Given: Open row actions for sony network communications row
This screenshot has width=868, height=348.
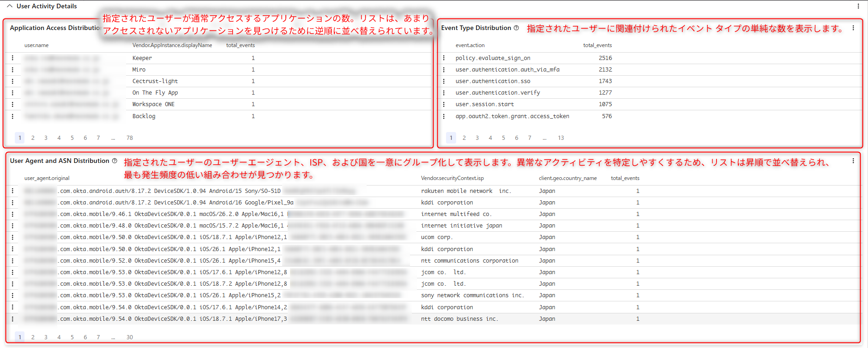Looking at the screenshot, I should 12,295.
